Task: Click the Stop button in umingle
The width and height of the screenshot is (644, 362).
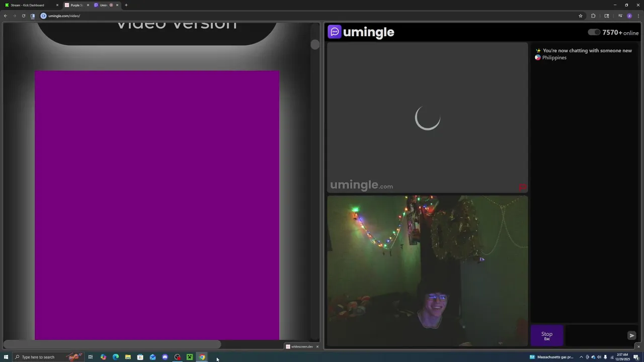Action: (547, 335)
